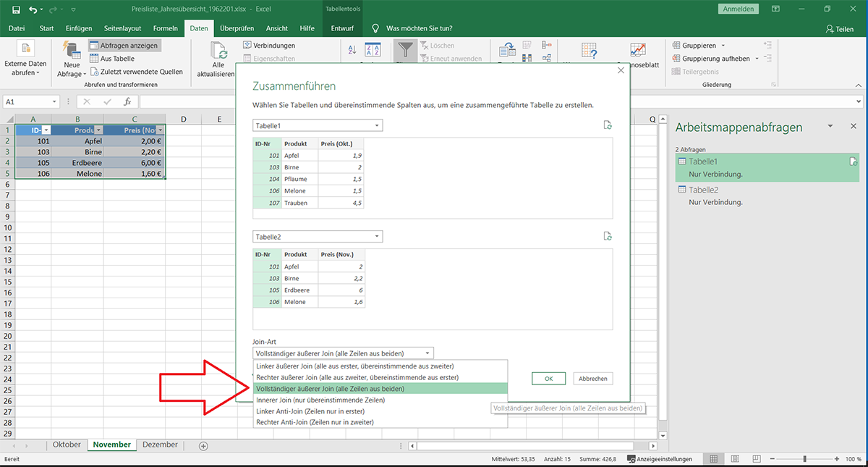Screen dimensions: 868x467
Task: Switch to the Einfügen tab
Action: point(79,28)
